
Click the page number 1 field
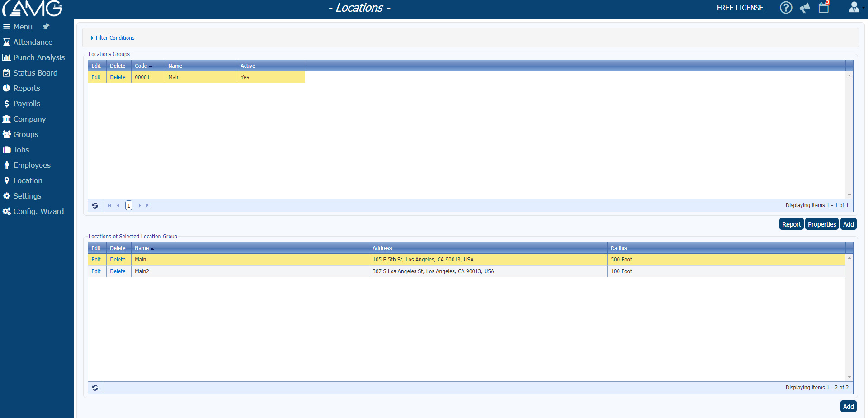(129, 205)
